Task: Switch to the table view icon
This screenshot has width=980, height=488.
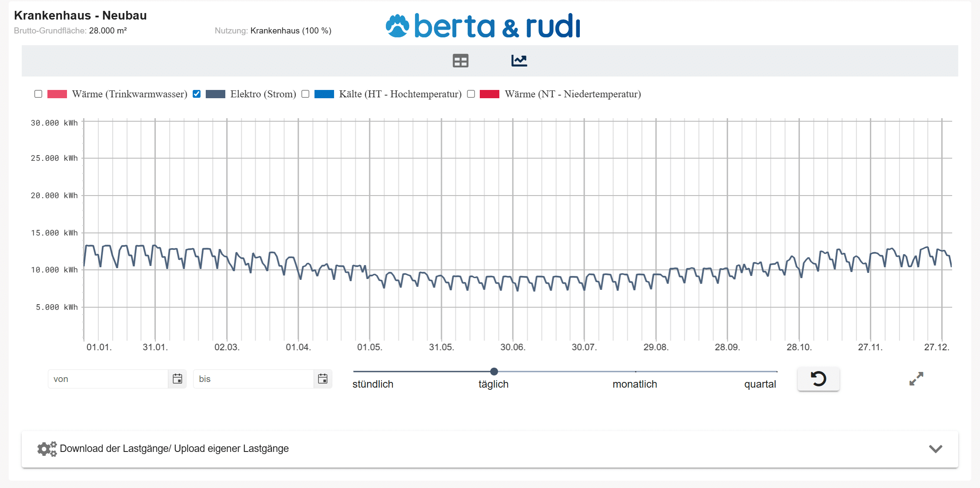Action: tap(460, 61)
